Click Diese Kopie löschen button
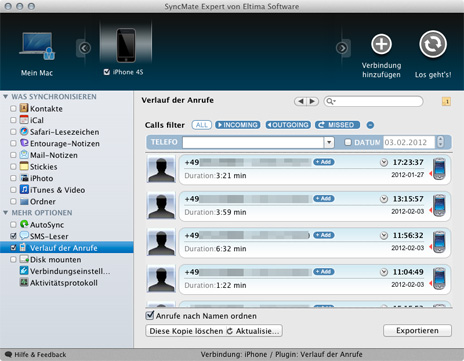Image resolution: width=464 pixels, height=361 pixels. [x=186, y=331]
